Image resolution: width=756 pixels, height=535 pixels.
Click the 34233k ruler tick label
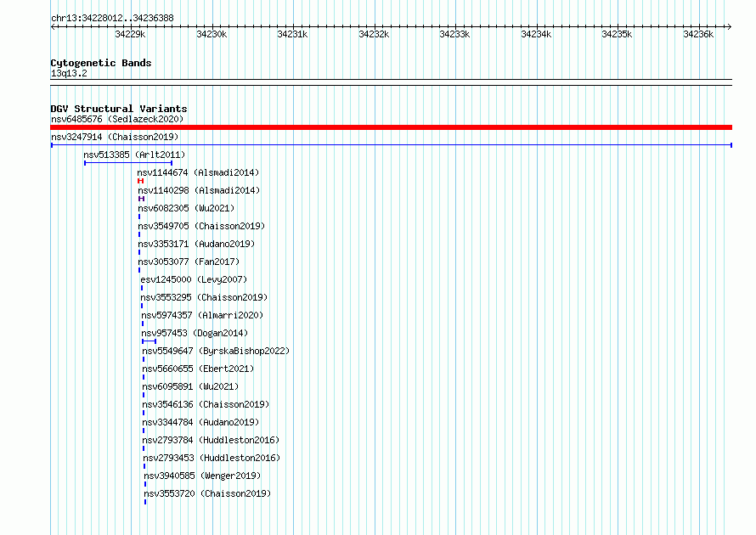(454, 34)
